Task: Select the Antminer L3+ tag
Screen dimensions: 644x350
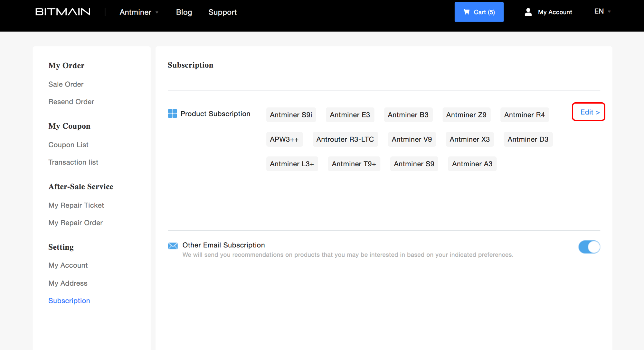Action: [292, 164]
